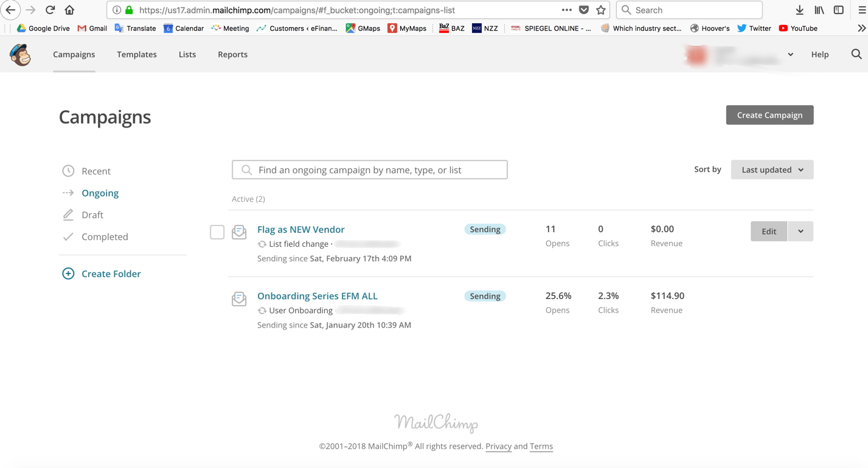Image resolution: width=868 pixels, height=468 pixels.
Task: Open the Templates tab
Action: 137,54
